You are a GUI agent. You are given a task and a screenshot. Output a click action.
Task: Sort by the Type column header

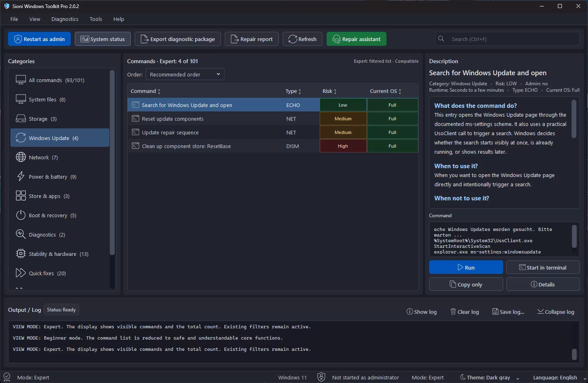click(293, 91)
